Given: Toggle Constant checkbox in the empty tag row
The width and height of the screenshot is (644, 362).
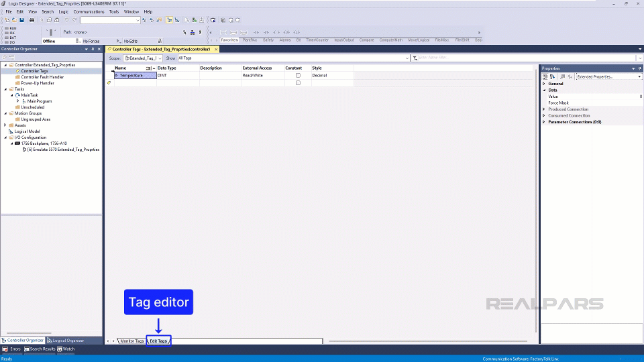Looking at the screenshot, I should pos(298,83).
